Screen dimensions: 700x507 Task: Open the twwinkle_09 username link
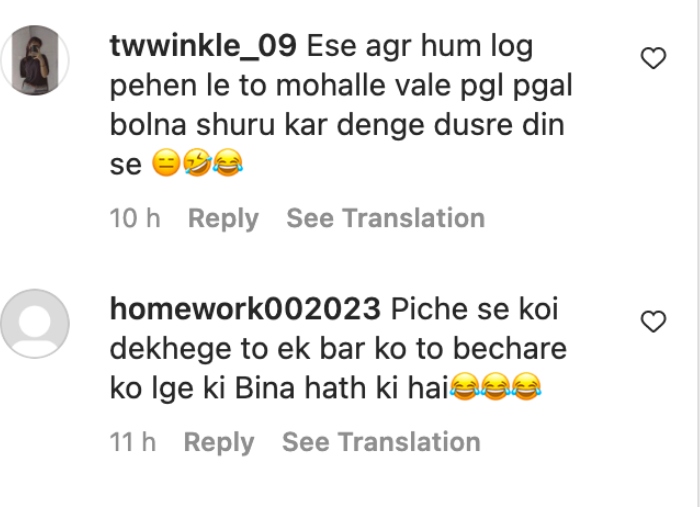point(203,46)
